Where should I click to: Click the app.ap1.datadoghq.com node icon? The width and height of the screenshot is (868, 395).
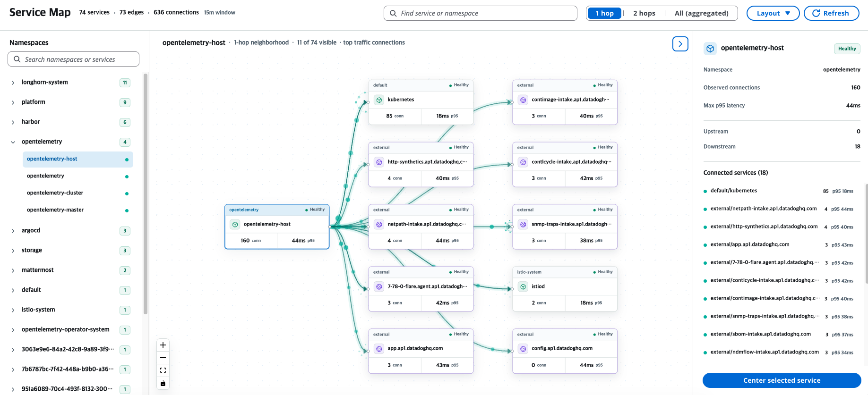[x=379, y=349]
